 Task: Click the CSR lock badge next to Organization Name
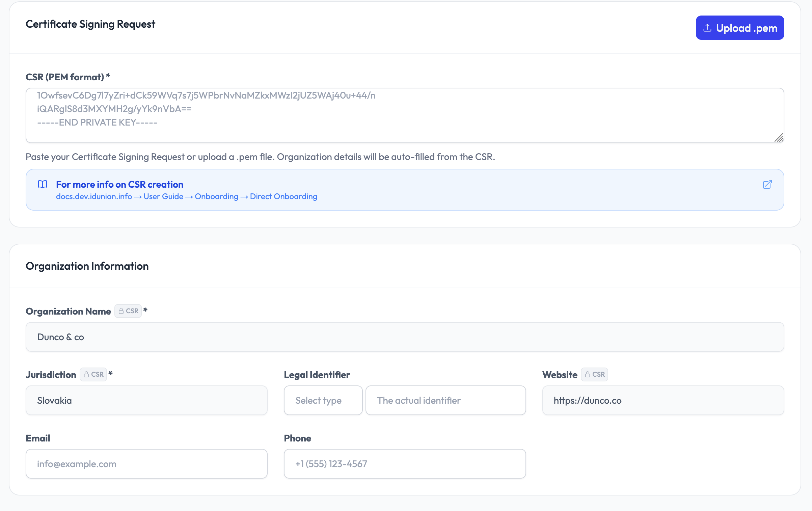coord(128,311)
